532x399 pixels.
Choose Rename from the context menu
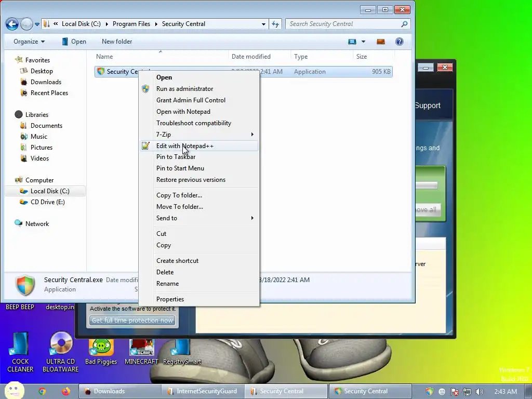199,284
